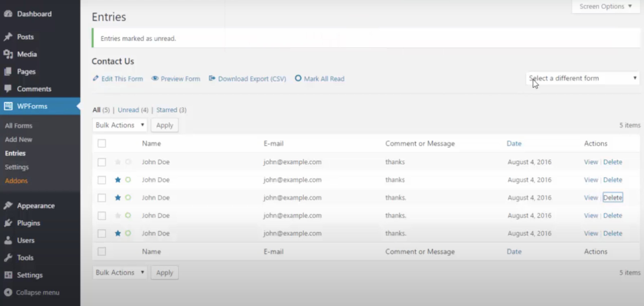Click Mark All Read link
Screen dimensions: 644x306
(x=324, y=79)
